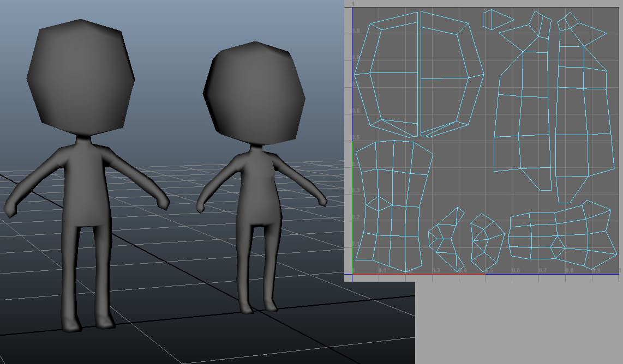Click the 0.6 label on vertical axis

(x=356, y=111)
